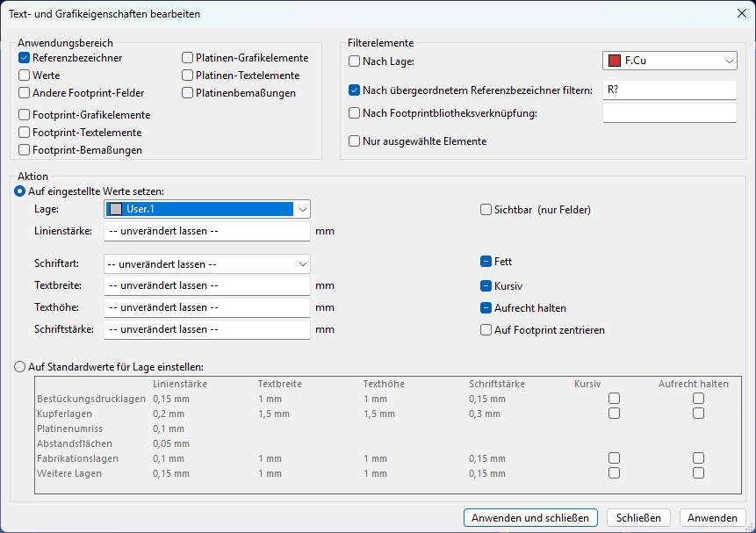
Task: Toggle the Fett tri-state checkbox
Action: tap(486, 262)
